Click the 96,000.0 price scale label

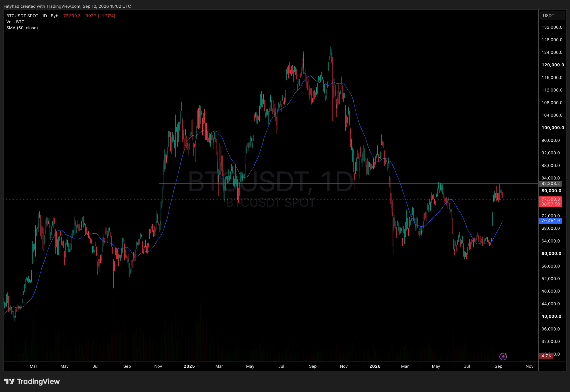click(551, 141)
